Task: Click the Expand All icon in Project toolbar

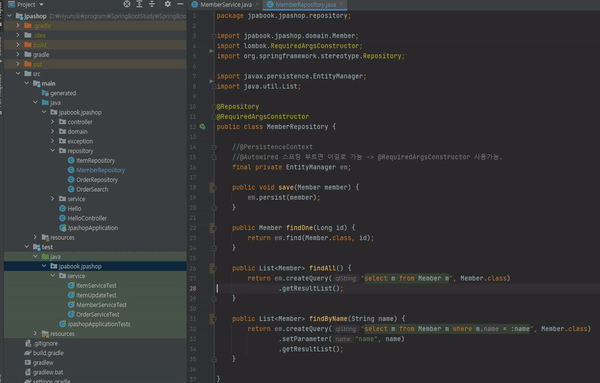Action: coord(139,4)
